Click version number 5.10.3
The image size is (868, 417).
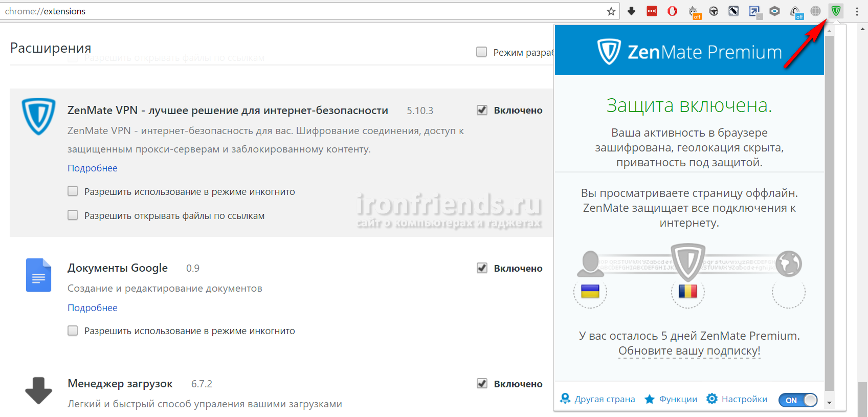point(420,111)
